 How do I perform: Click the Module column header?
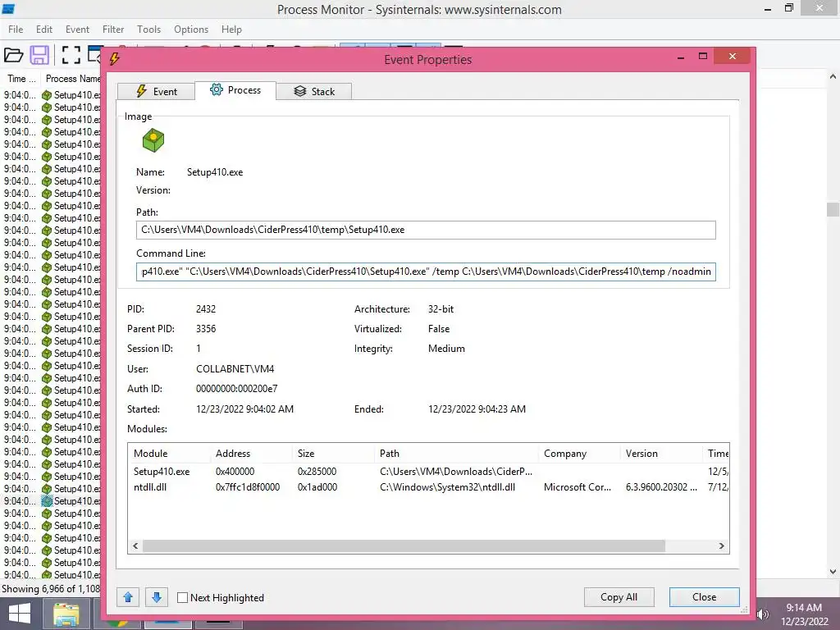(x=169, y=453)
